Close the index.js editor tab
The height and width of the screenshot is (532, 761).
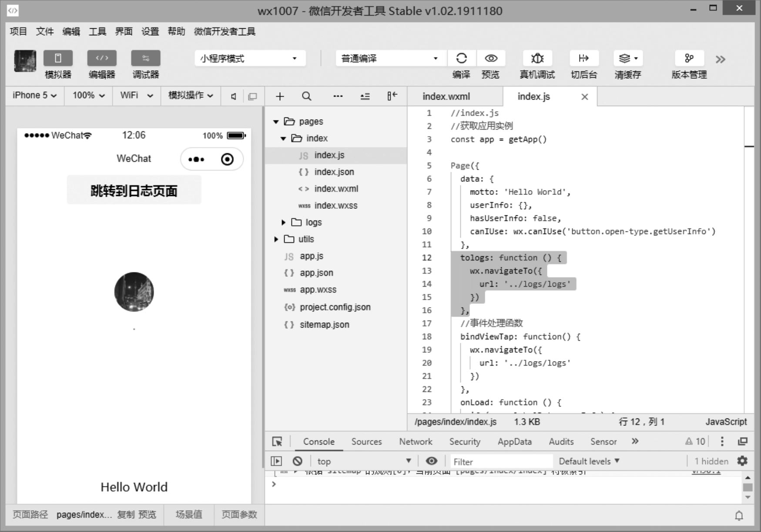(x=585, y=97)
